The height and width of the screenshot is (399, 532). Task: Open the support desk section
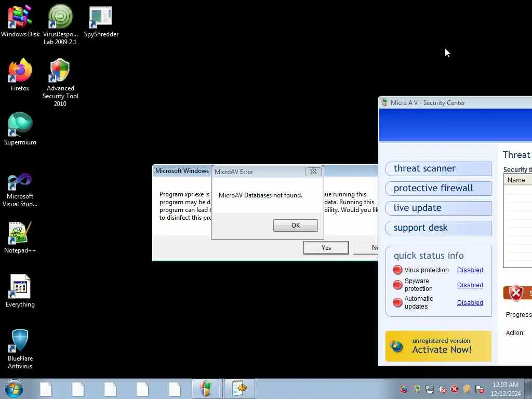tap(438, 228)
